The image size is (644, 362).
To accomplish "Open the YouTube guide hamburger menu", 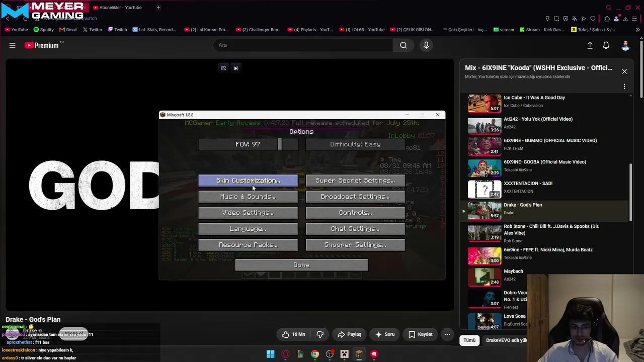I will pyautogui.click(x=12, y=45).
